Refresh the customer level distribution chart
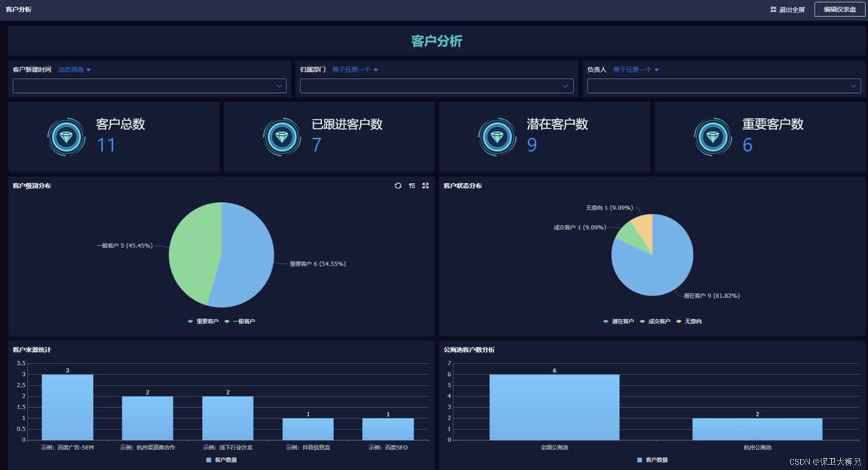868x470 pixels. [398, 186]
